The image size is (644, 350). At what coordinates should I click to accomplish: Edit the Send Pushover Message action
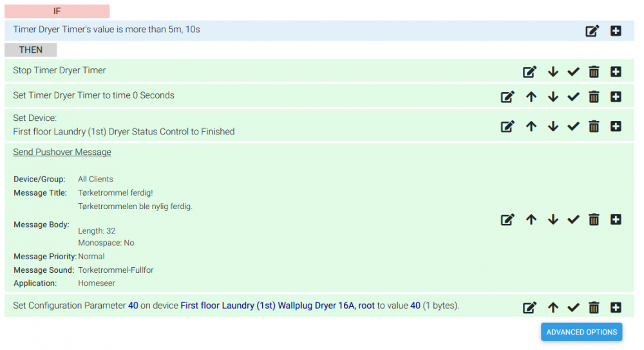pyautogui.click(x=507, y=220)
